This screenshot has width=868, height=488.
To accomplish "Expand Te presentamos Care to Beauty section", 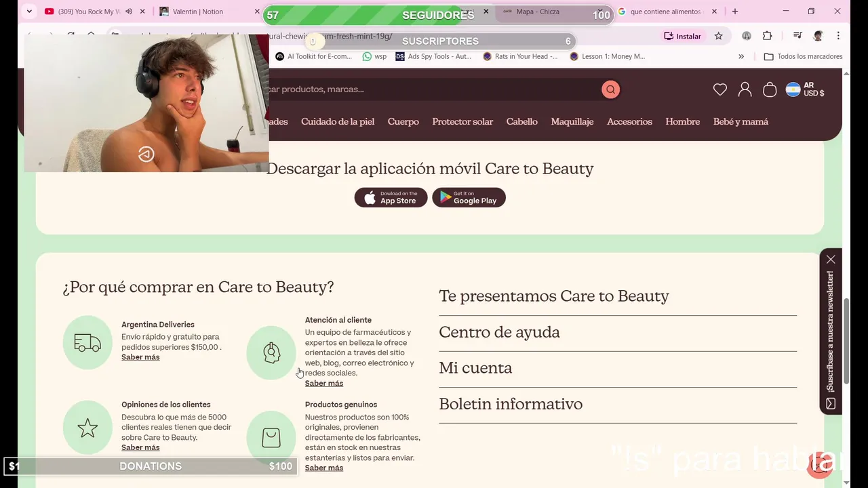I will (618, 296).
